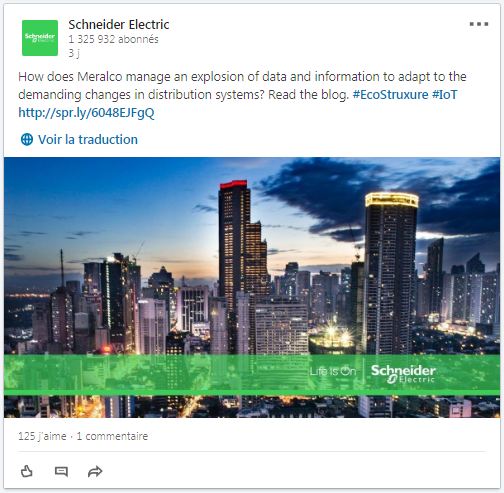Screen dimensions: 504x493
Task: Follow the #EcoStruxure hashtag
Action: click(x=390, y=95)
